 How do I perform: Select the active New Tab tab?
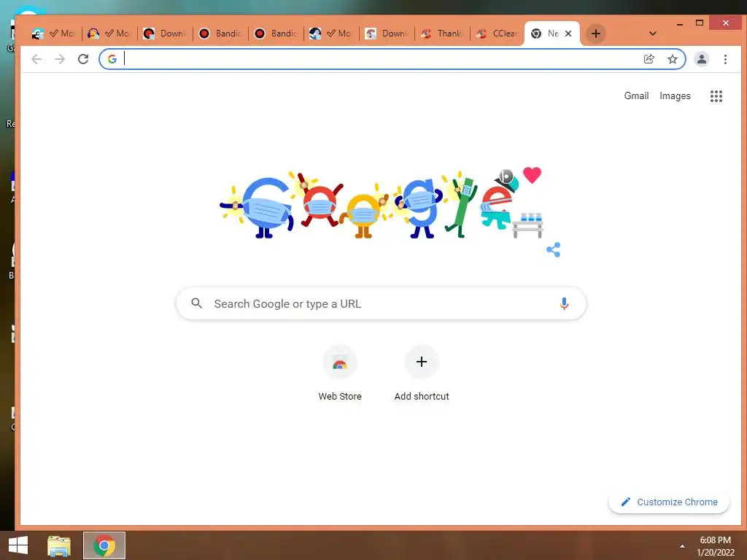(x=552, y=34)
